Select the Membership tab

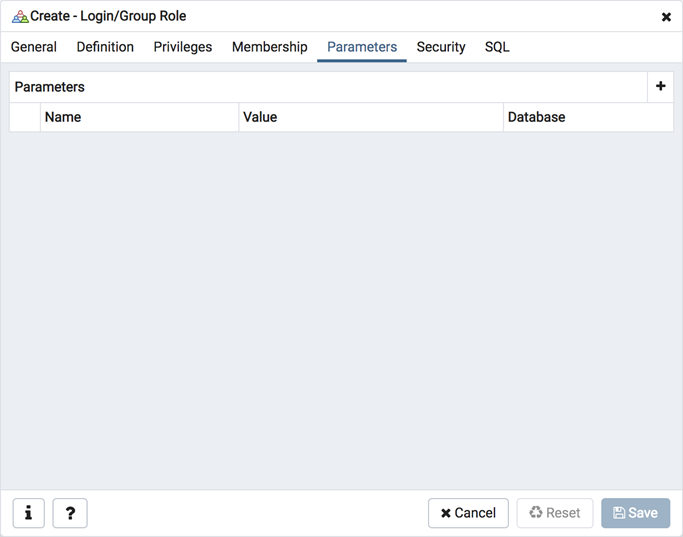tap(270, 47)
